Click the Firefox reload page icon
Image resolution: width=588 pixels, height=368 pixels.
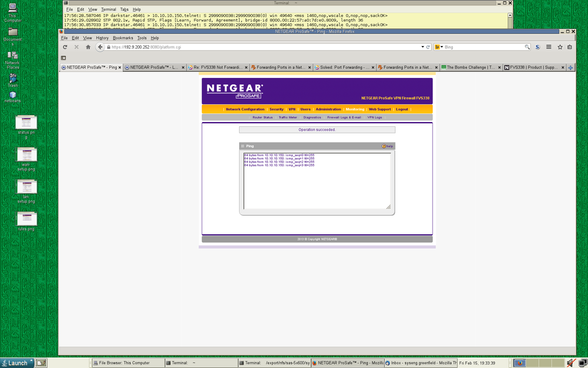(x=65, y=47)
